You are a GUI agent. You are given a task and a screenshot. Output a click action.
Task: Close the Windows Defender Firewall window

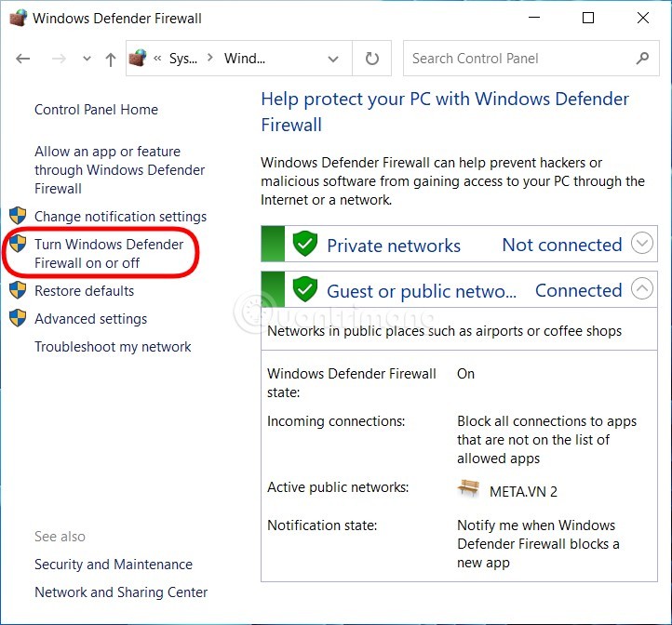[643, 18]
